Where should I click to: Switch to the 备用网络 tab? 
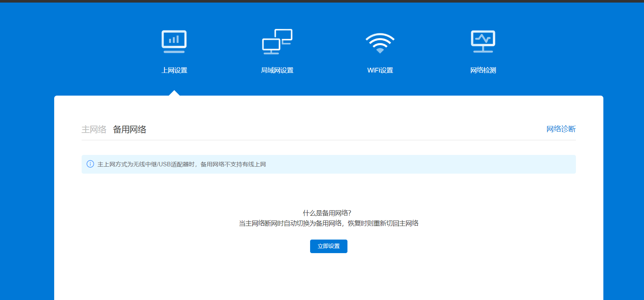coord(130,129)
